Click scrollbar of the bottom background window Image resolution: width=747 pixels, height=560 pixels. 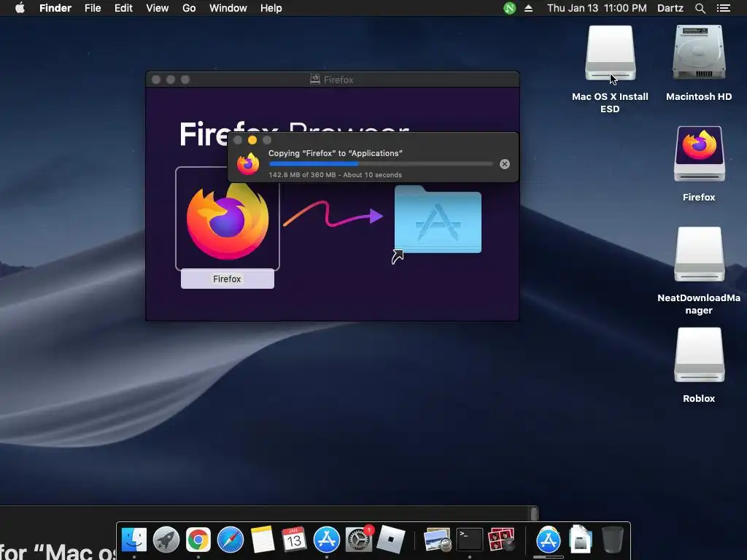tap(534, 513)
